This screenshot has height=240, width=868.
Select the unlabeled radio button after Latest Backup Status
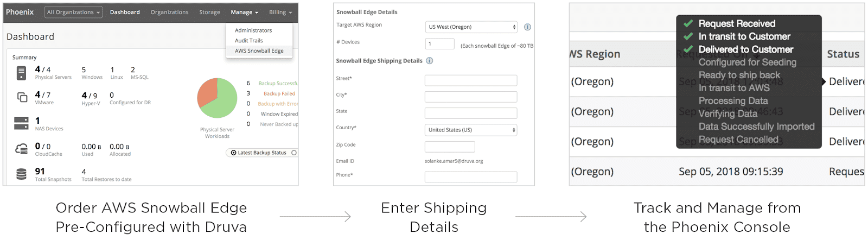pos(294,153)
